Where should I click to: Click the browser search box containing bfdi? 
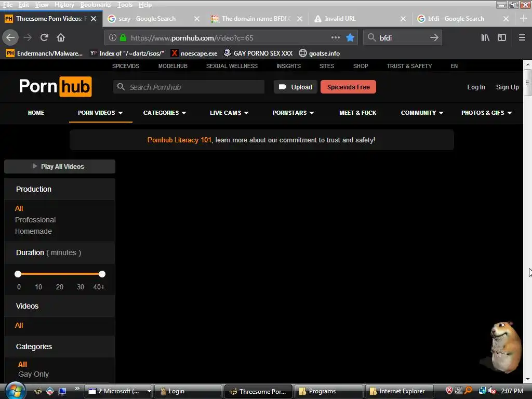point(402,37)
